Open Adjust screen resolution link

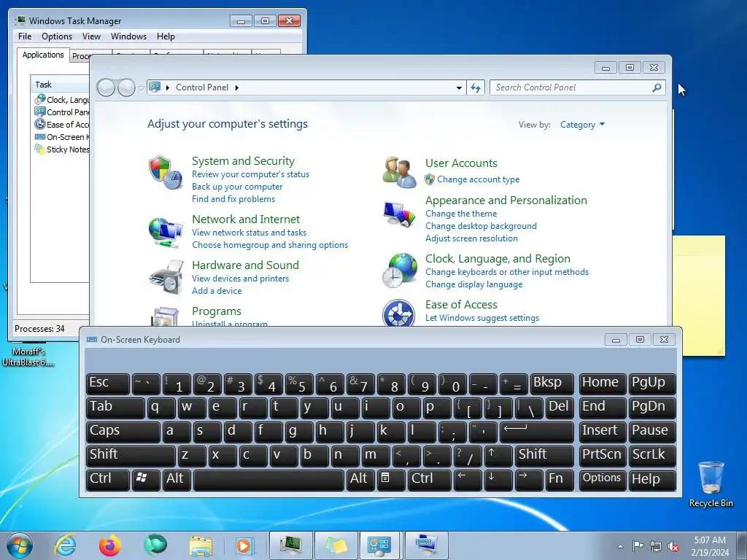coord(471,238)
